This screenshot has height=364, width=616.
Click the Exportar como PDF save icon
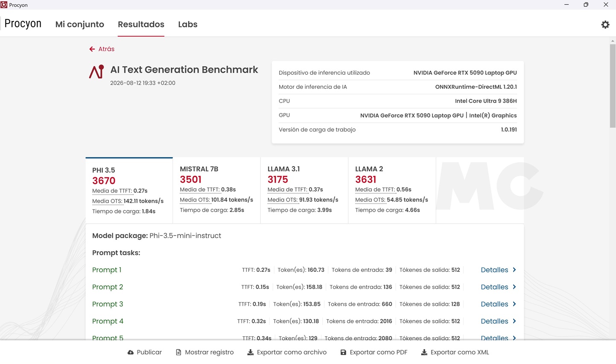343,352
